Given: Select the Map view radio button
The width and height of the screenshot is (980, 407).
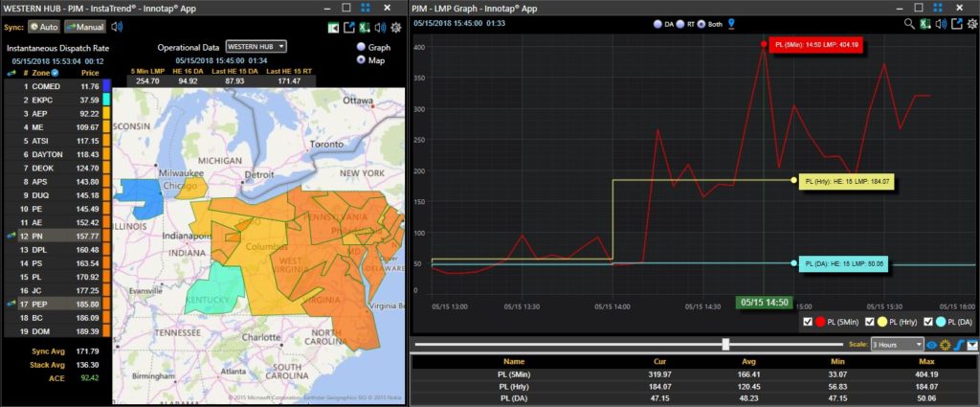Looking at the screenshot, I should [361, 60].
